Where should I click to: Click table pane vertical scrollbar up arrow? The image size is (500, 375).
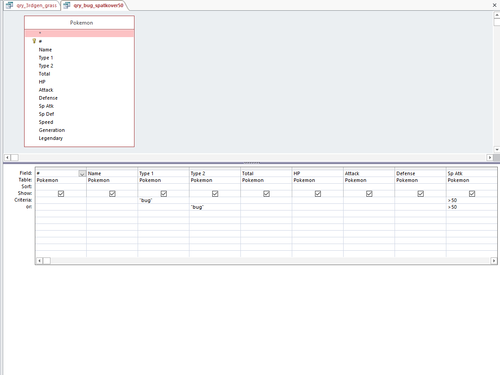(497, 15)
